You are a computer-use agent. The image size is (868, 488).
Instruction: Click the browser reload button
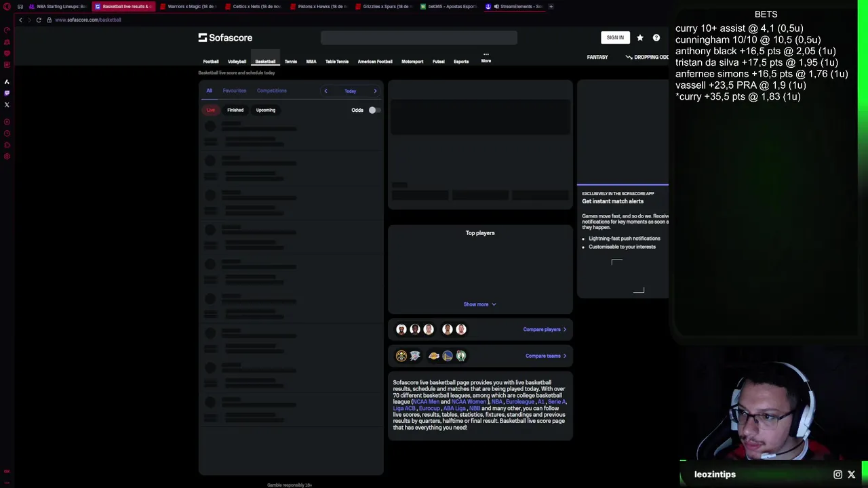click(x=39, y=20)
